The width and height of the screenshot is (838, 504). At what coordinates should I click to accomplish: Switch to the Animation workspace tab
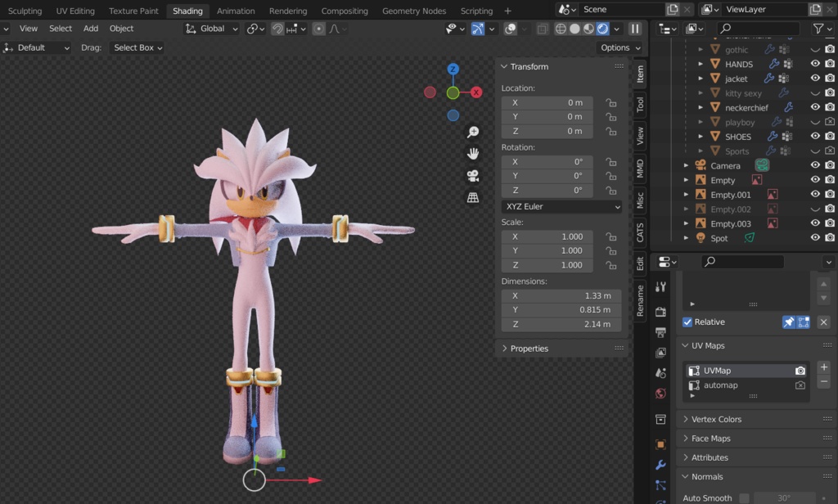(x=236, y=11)
